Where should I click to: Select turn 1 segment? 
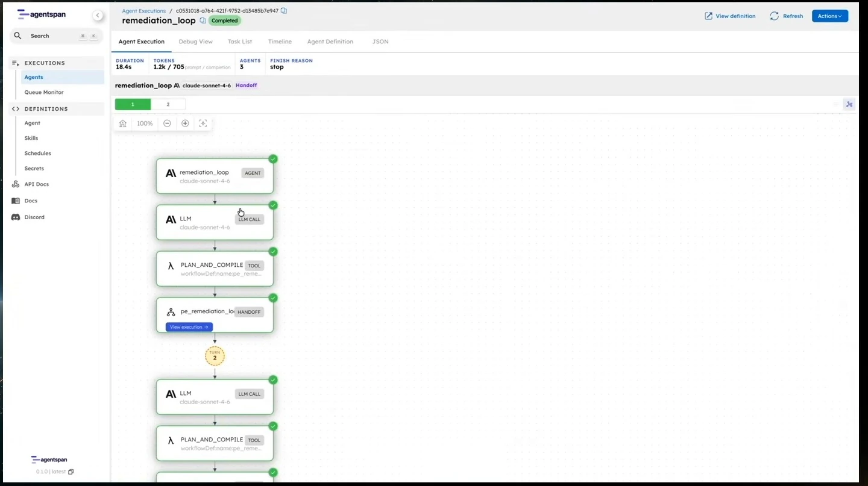click(x=133, y=104)
